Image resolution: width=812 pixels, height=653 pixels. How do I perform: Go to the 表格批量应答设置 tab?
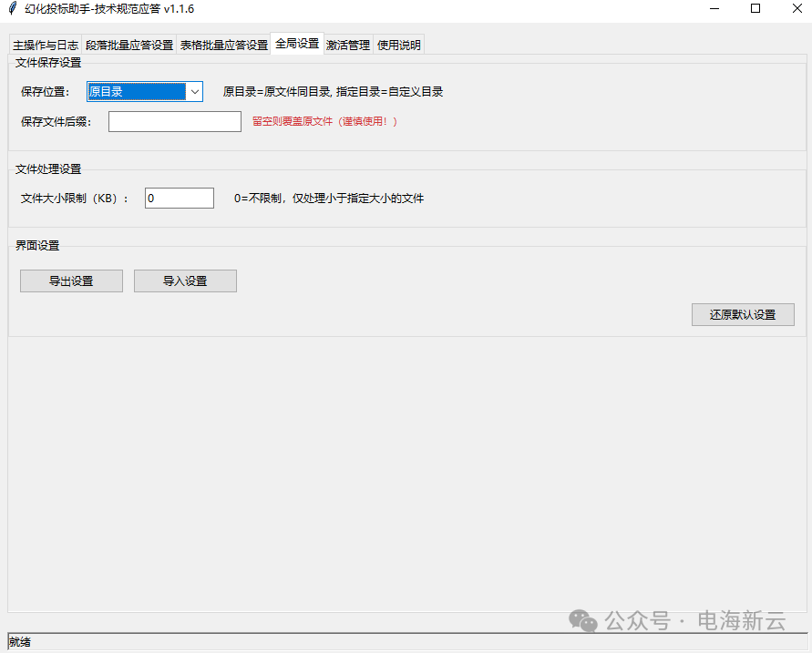(x=223, y=46)
